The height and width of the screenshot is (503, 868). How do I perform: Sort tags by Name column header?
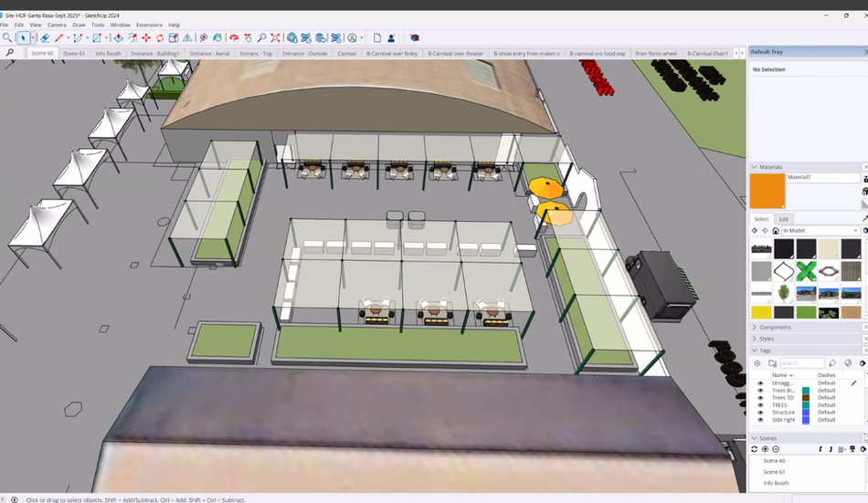pyautogui.click(x=782, y=375)
